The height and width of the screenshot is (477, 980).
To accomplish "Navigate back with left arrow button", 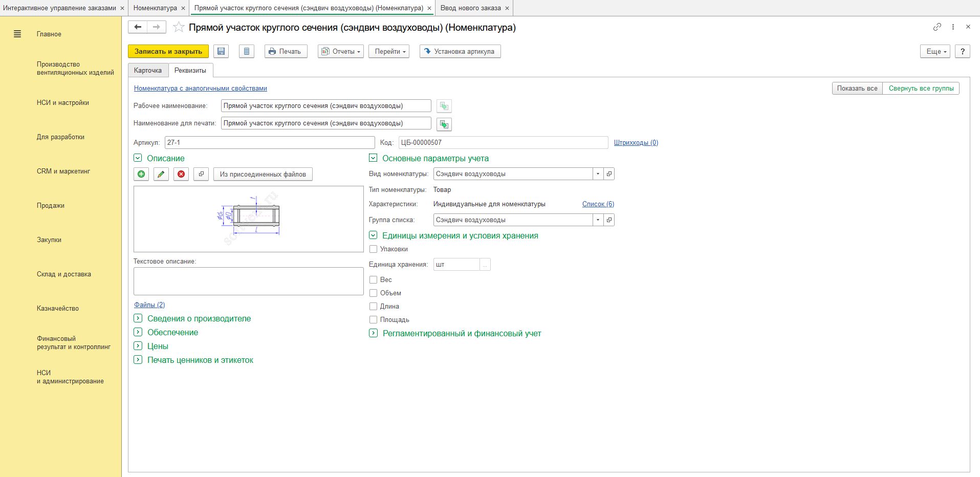I will coord(138,27).
